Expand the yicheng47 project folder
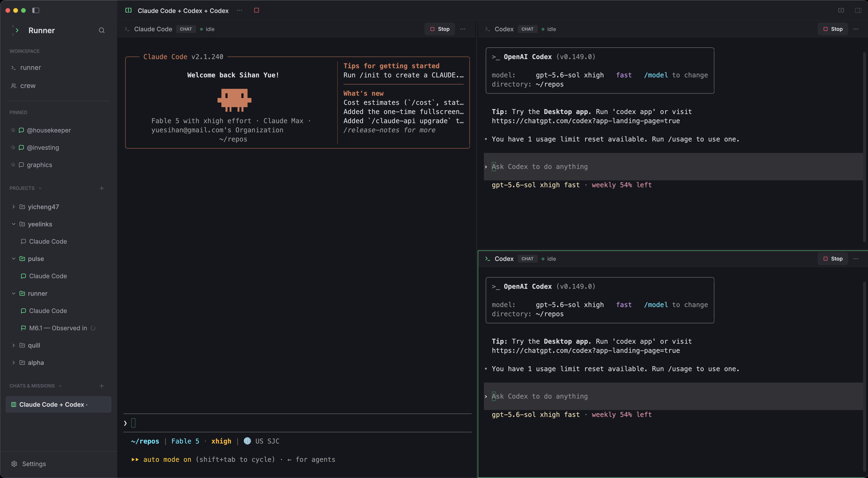Image resolution: width=868 pixels, height=478 pixels. (x=13, y=207)
